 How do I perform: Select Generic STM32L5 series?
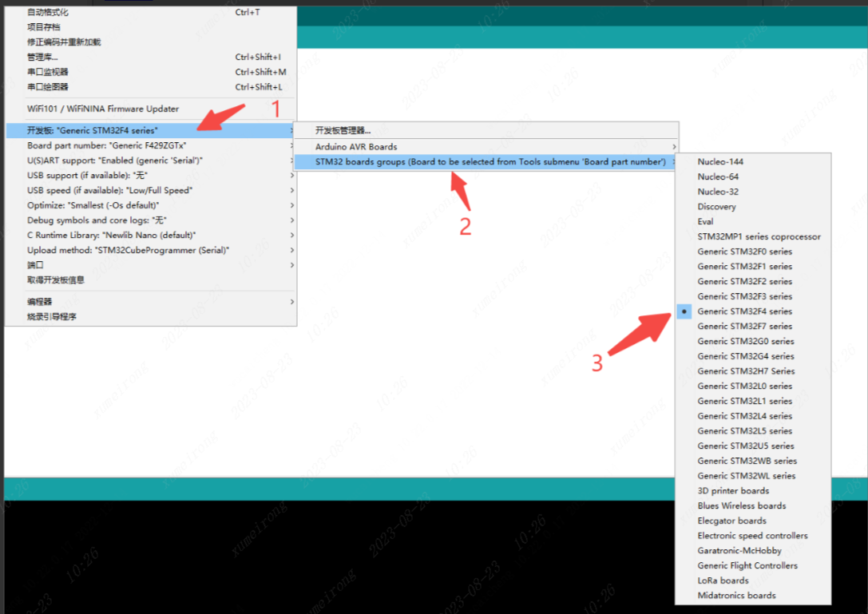point(753,430)
